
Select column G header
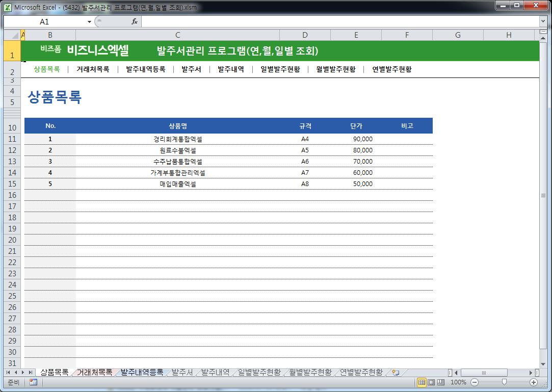(x=458, y=35)
